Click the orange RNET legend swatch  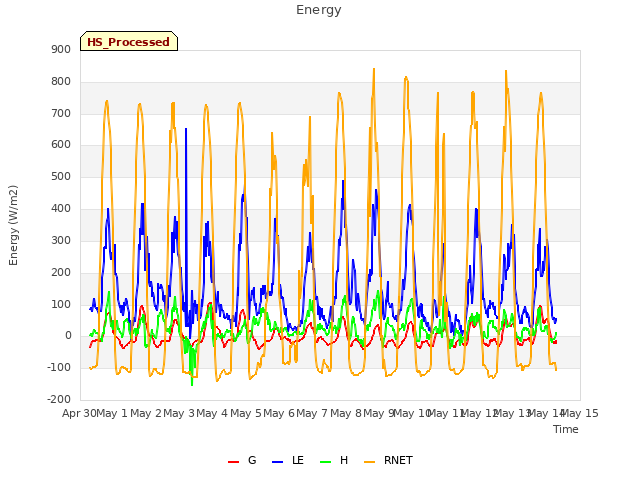coord(369,462)
